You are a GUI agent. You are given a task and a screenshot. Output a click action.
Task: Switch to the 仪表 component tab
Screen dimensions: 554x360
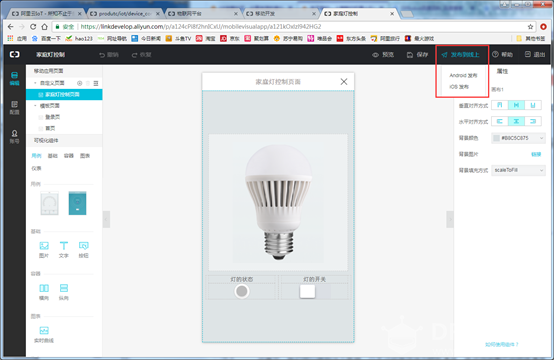click(36, 169)
